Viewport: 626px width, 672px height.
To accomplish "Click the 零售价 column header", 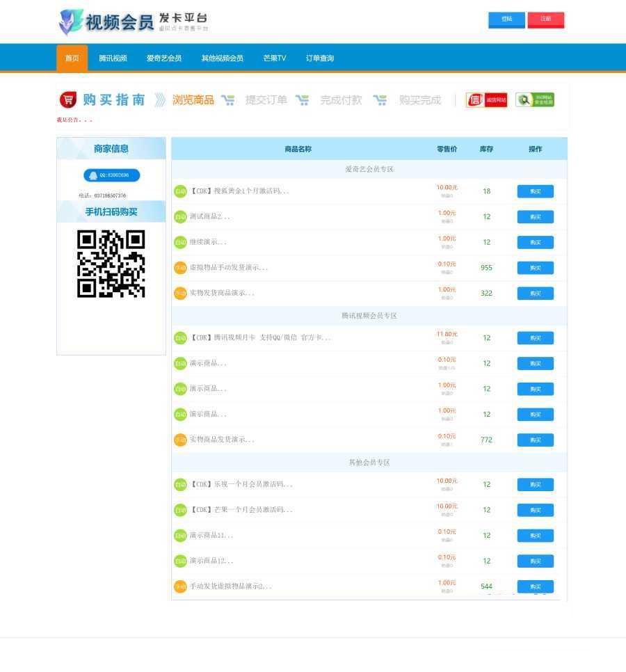I will (x=447, y=149).
